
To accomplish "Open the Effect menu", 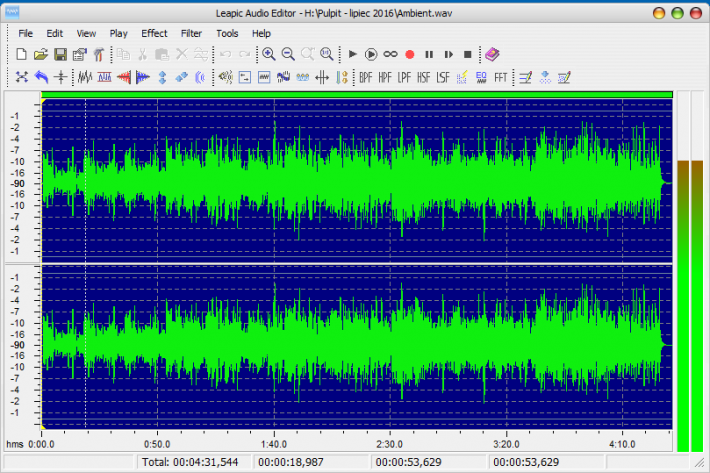I will pyautogui.click(x=154, y=33).
